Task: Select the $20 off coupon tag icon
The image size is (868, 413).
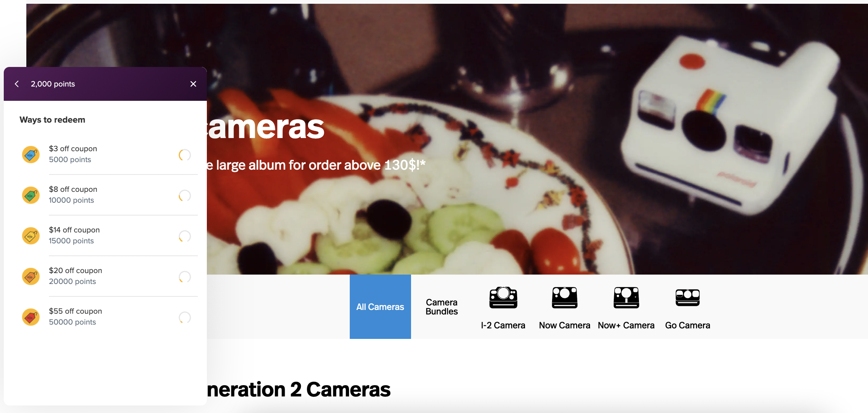Action: tap(31, 276)
